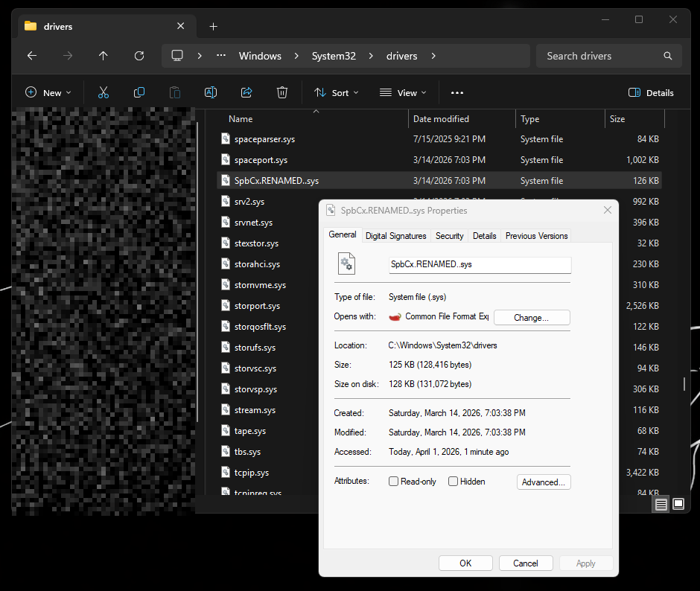Screen dimensions: 700x591
Task: Click the Rename icon in toolbar
Action: coord(211,92)
